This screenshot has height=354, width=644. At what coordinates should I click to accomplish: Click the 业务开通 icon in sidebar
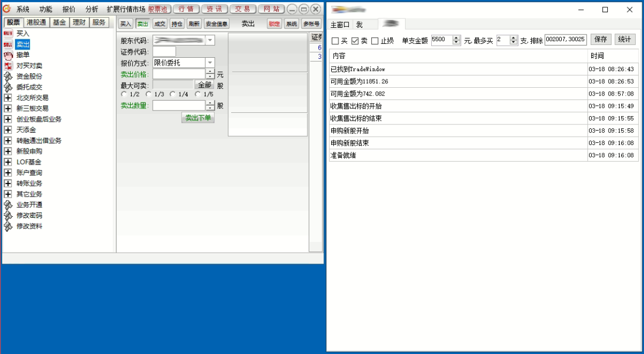[8, 205]
